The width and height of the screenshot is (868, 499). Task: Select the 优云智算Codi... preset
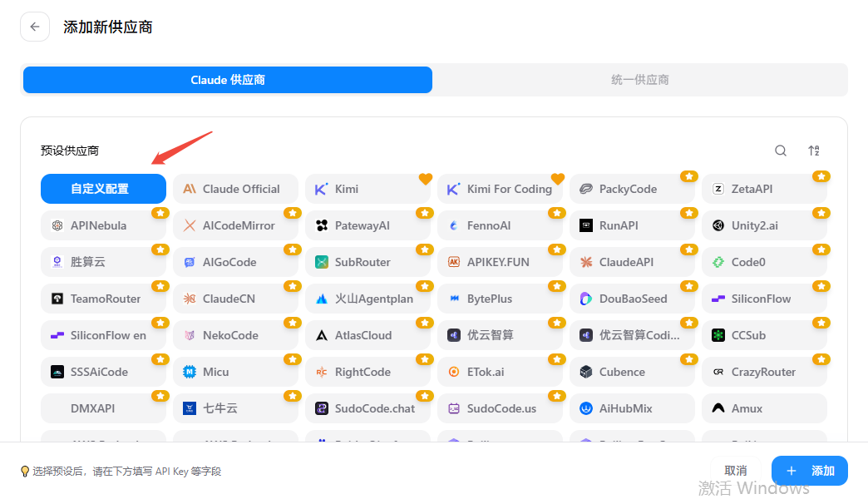coord(632,335)
